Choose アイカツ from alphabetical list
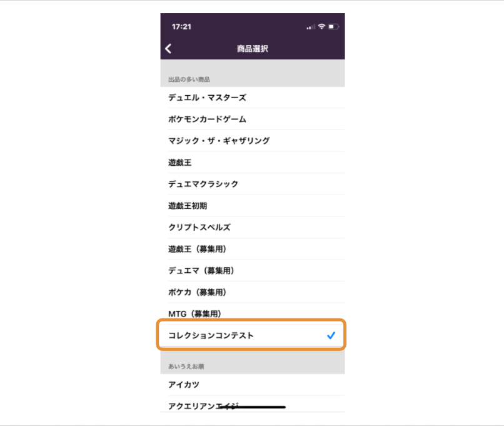This screenshot has height=426, width=504. coord(253,385)
